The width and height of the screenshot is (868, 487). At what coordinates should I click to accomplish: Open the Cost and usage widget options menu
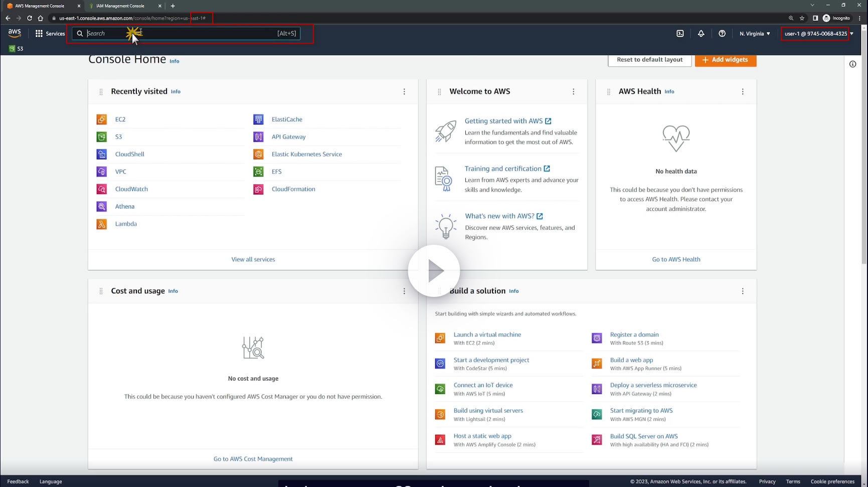[x=404, y=291]
